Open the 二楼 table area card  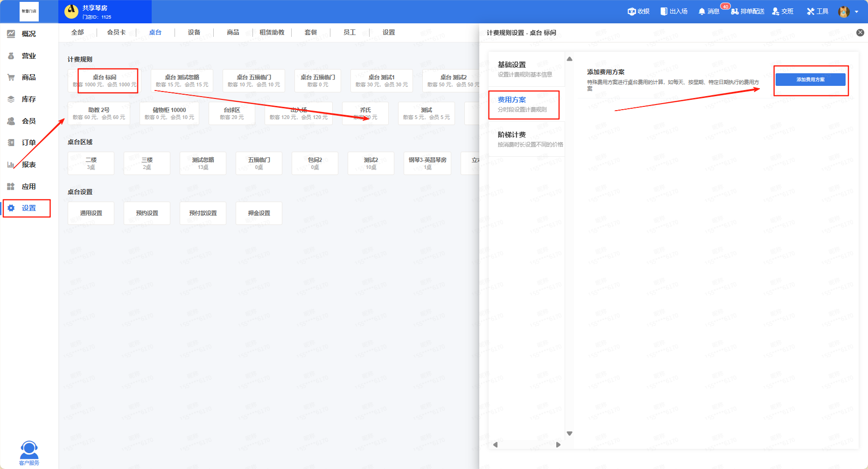[91, 163]
